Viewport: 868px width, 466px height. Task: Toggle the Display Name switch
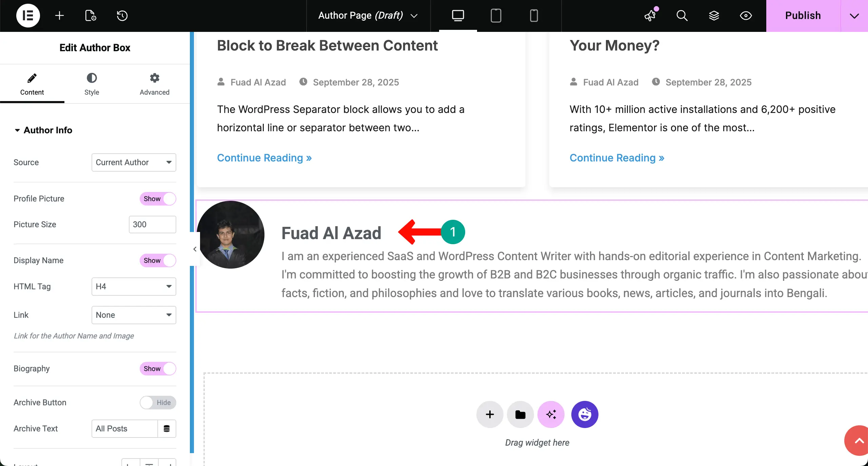pos(158,260)
